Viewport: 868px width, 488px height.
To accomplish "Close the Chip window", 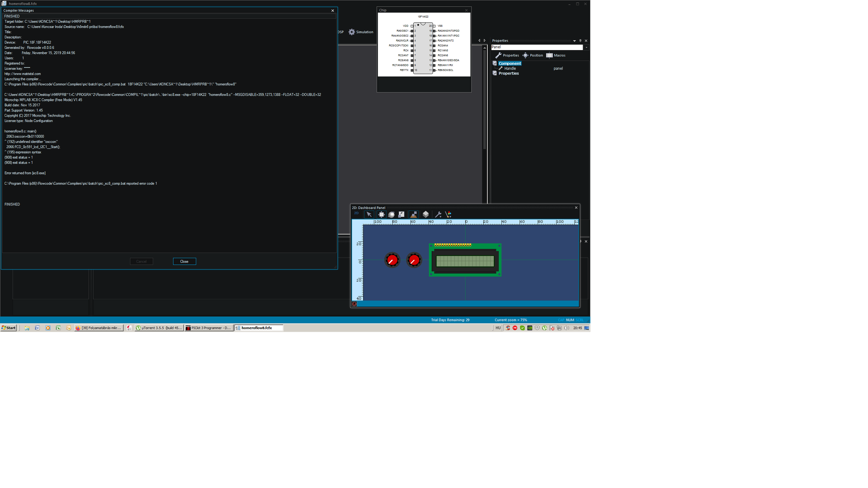I will [467, 10].
